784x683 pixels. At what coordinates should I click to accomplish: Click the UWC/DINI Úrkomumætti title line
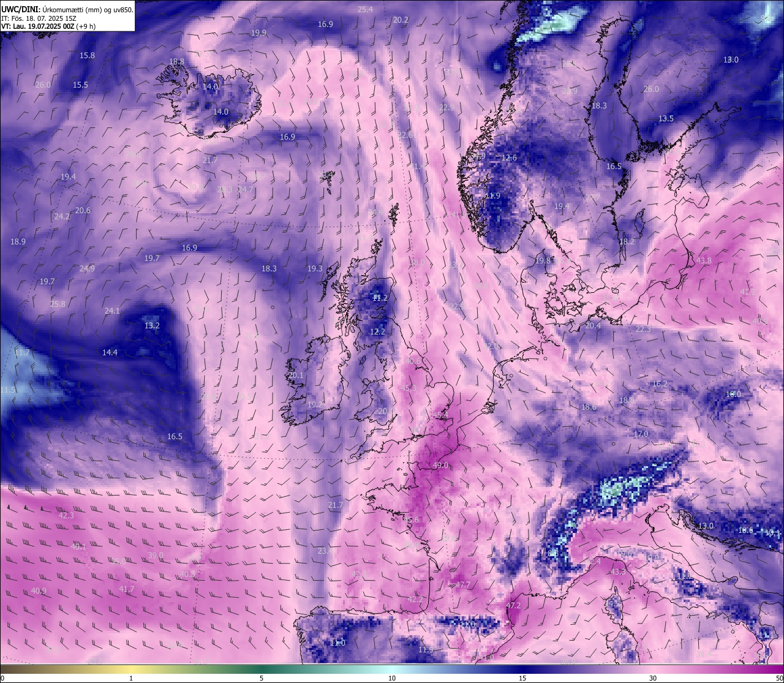click(x=67, y=10)
